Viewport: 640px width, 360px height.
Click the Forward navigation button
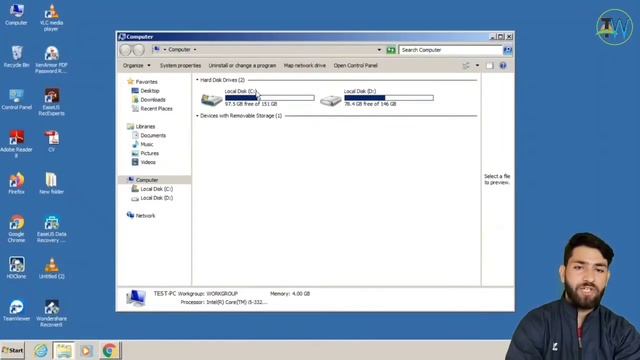[x=139, y=50]
